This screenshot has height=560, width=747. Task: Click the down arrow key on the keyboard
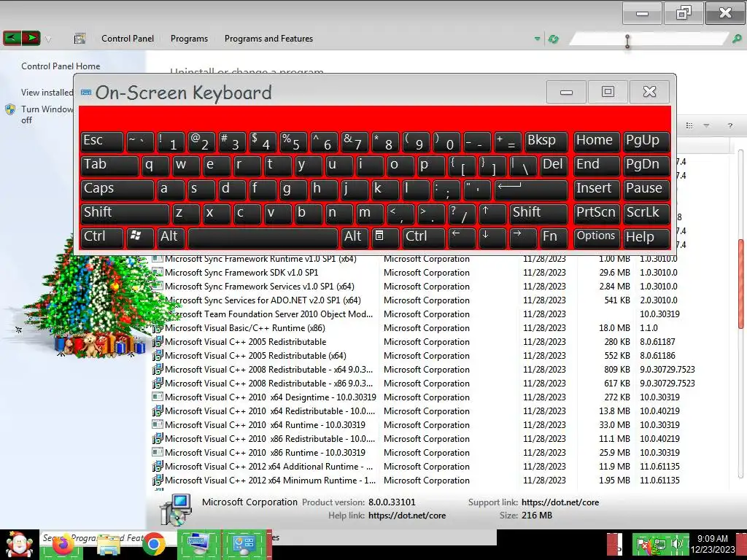click(492, 237)
